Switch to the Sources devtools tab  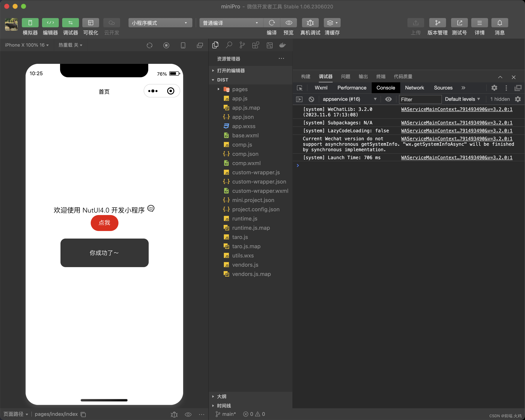click(443, 88)
